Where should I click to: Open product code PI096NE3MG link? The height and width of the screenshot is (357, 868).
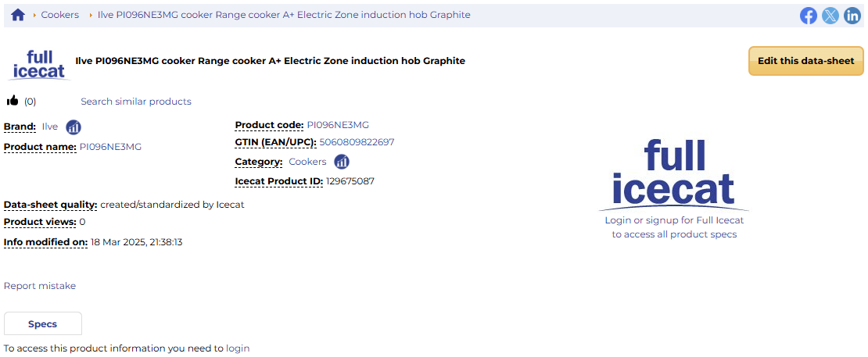[x=338, y=125]
